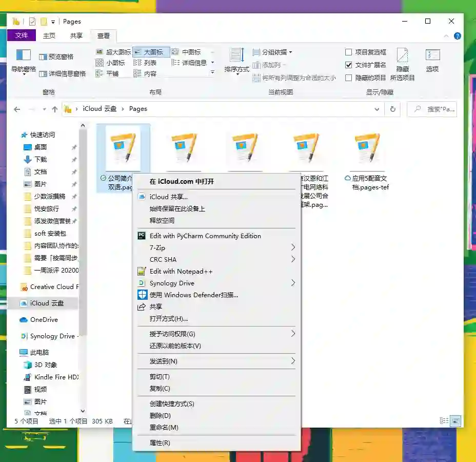Expand the layout gallery more arrow

tap(212, 72)
